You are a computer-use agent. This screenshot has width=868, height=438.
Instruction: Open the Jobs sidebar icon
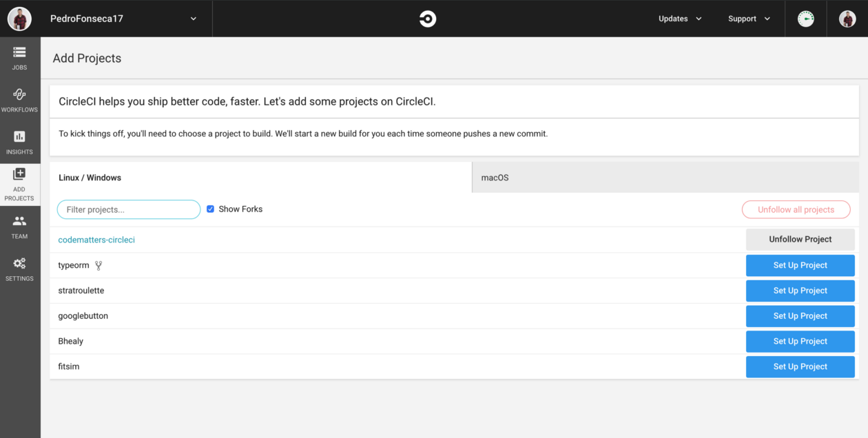(x=19, y=57)
